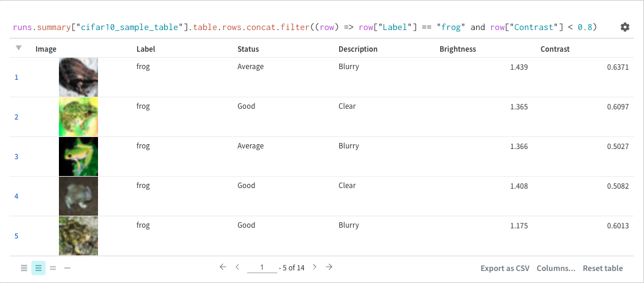Jump to the last page arrow

tap(329, 267)
